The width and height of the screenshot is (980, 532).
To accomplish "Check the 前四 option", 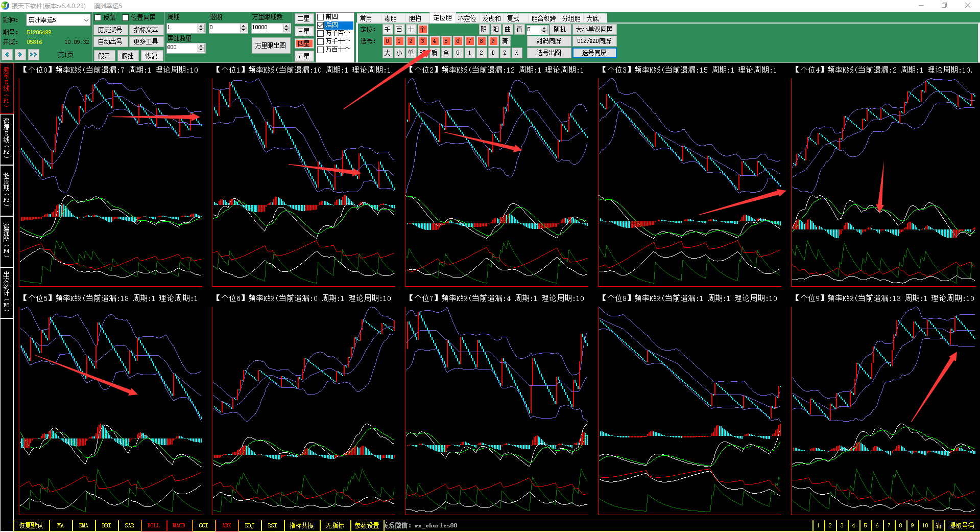I will (x=321, y=17).
